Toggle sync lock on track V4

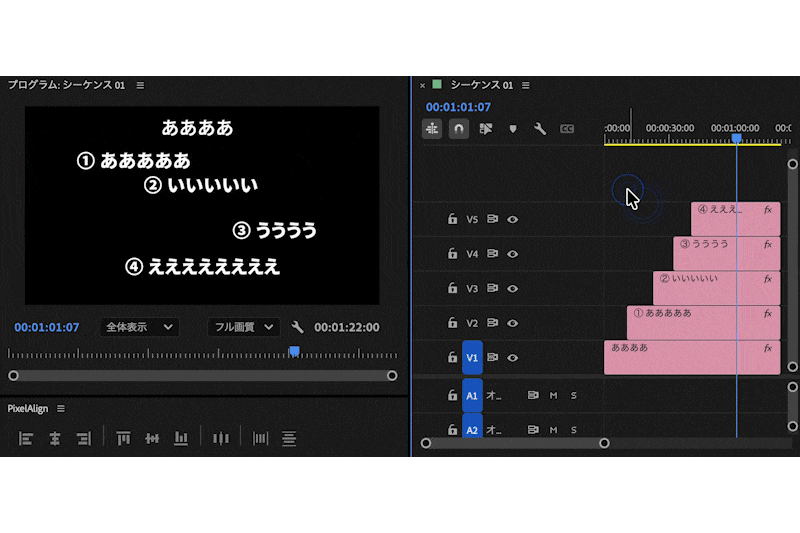(x=492, y=253)
